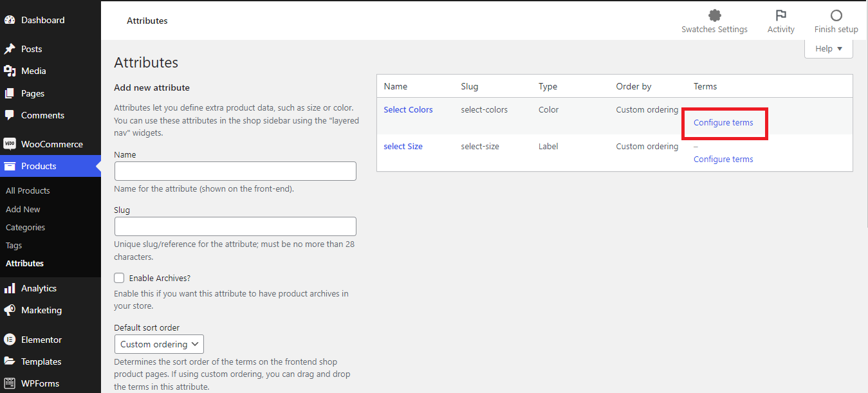The width and height of the screenshot is (868, 393).
Task: Open Media via its sidebar icon
Action: [10, 71]
